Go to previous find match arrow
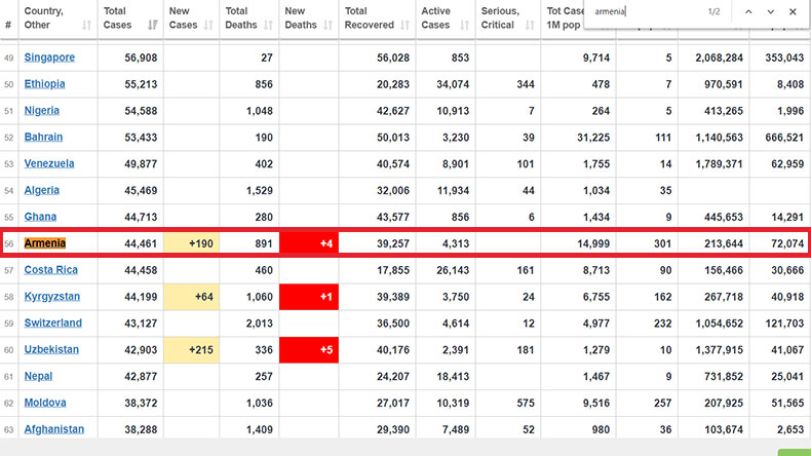 [748, 11]
